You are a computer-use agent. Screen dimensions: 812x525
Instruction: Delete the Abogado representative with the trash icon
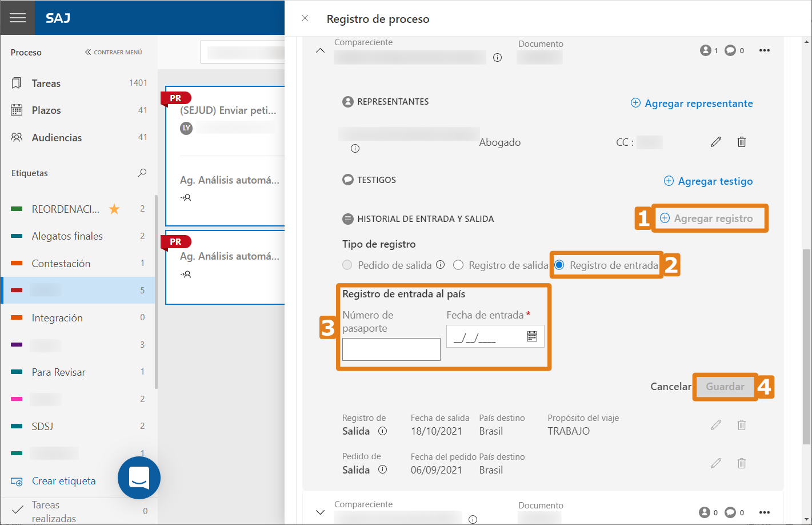tap(742, 142)
